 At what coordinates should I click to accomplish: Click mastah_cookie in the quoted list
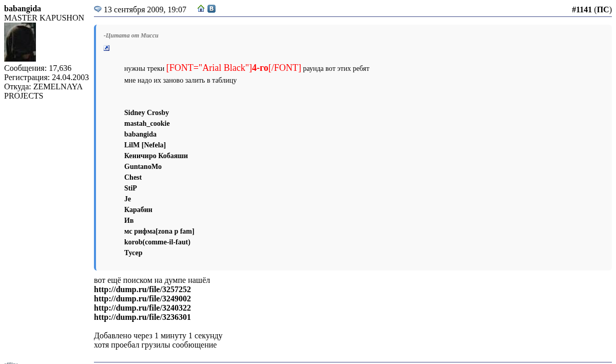147,124
